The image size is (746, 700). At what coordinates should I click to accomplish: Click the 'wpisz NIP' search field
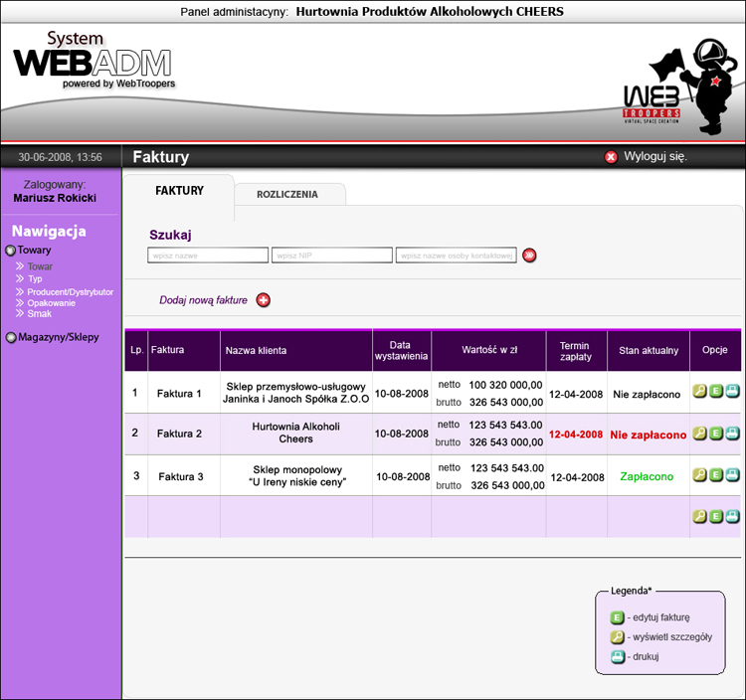[332, 256]
